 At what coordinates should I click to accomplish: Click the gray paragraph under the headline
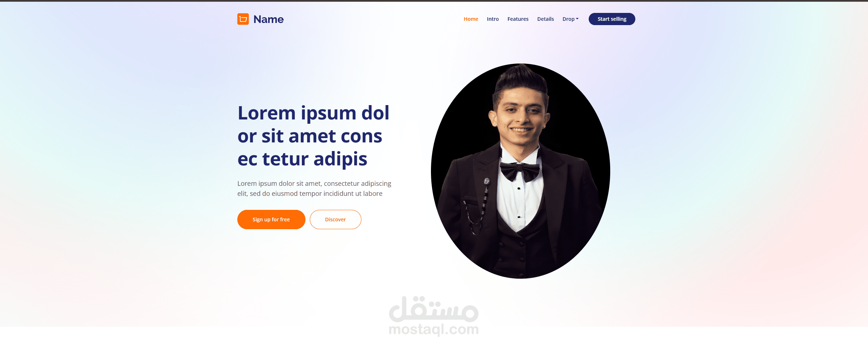[x=314, y=188]
